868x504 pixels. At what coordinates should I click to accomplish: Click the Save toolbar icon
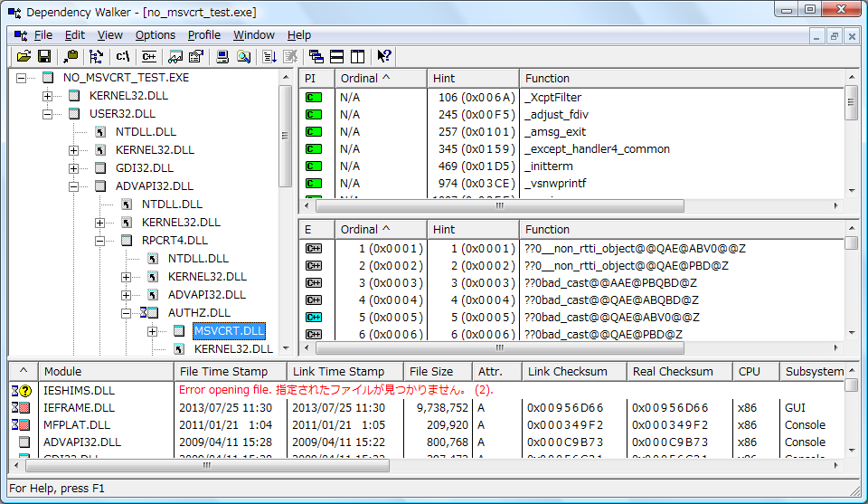click(x=43, y=57)
